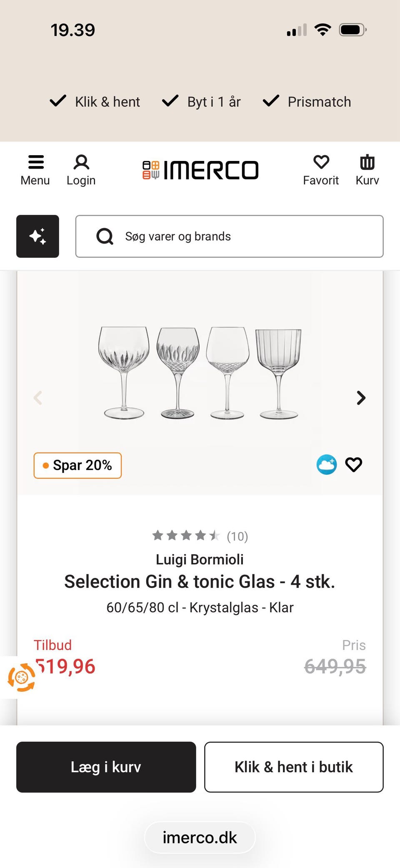Open the star rating reviews (10)

(x=200, y=536)
